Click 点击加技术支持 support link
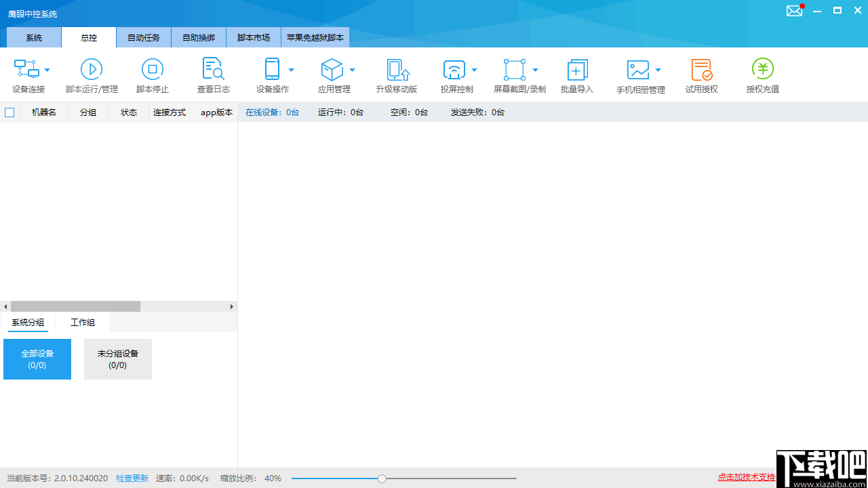Image resolution: width=868 pixels, height=488 pixels. coord(746,477)
